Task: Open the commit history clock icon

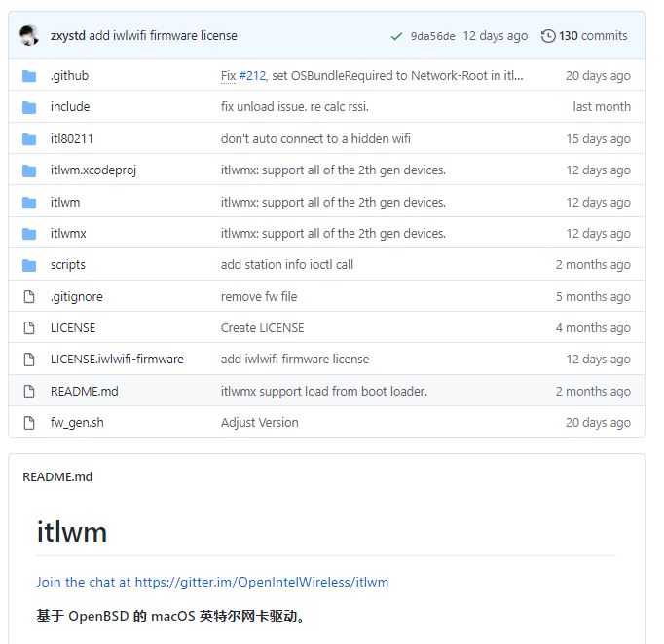Action: click(548, 36)
